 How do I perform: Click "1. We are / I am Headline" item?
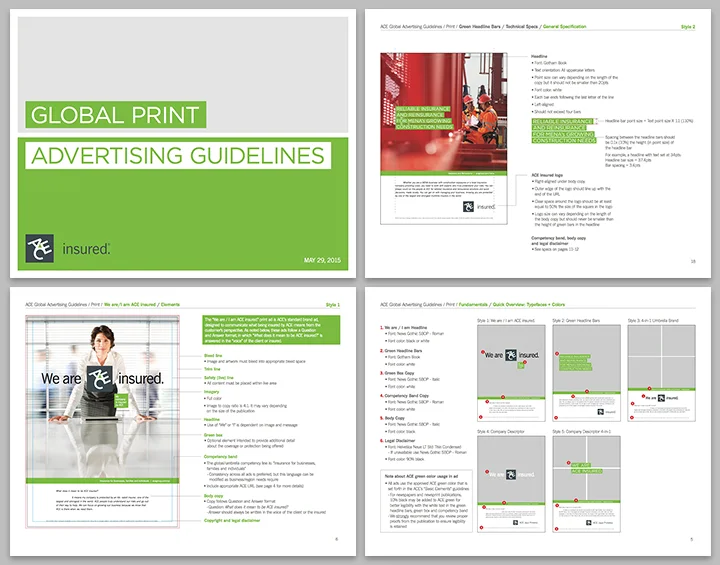404,328
